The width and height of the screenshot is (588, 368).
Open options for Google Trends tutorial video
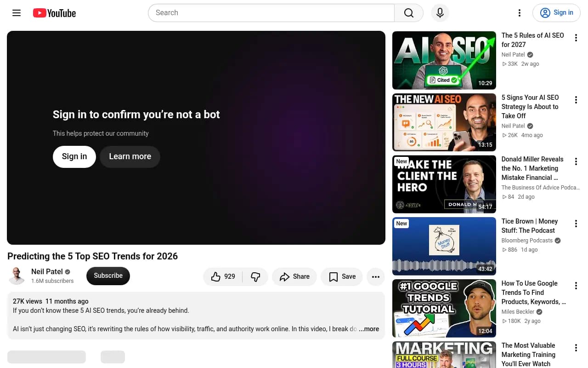pyautogui.click(x=576, y=286)
